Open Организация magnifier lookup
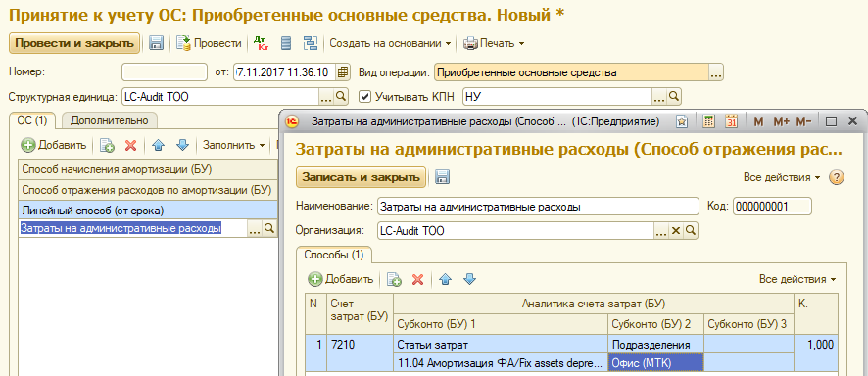This screenshot has width=868, height=376. tap(691, 231)
